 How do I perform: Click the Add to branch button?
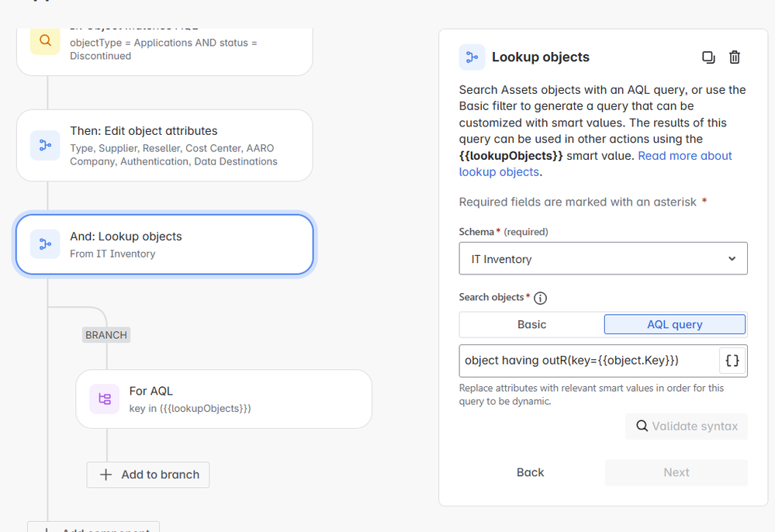pyautogui.click(x=147, y=475)
